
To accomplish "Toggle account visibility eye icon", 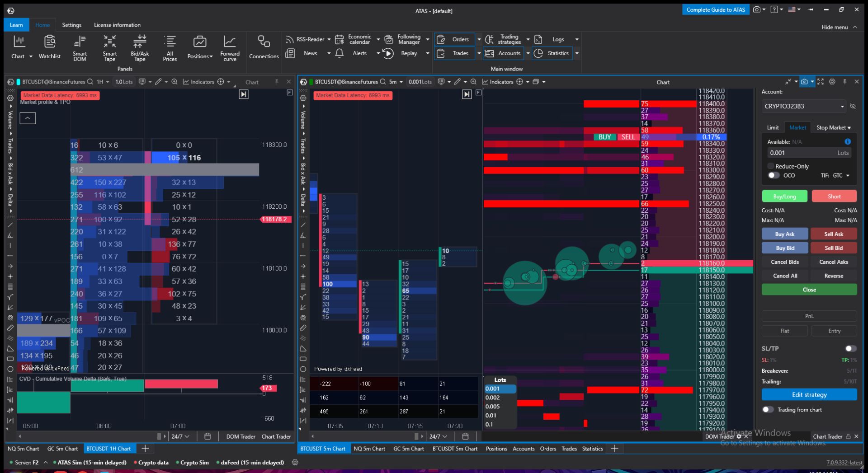I will 853,106.
